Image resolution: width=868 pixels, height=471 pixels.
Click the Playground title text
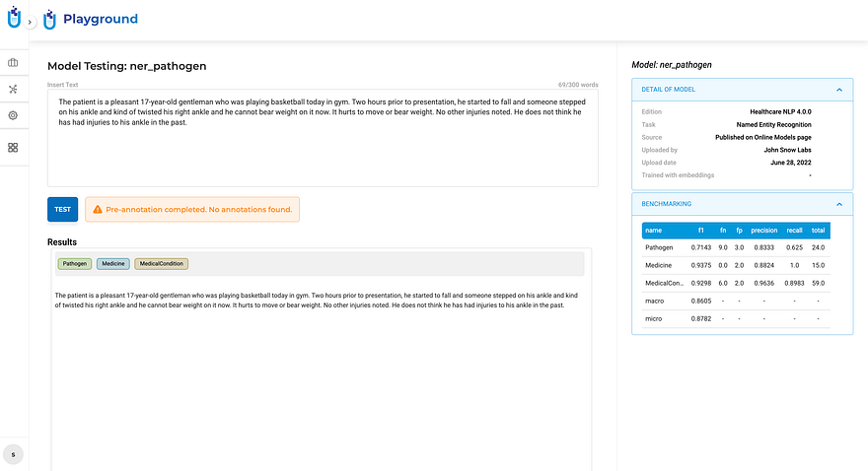100,19
